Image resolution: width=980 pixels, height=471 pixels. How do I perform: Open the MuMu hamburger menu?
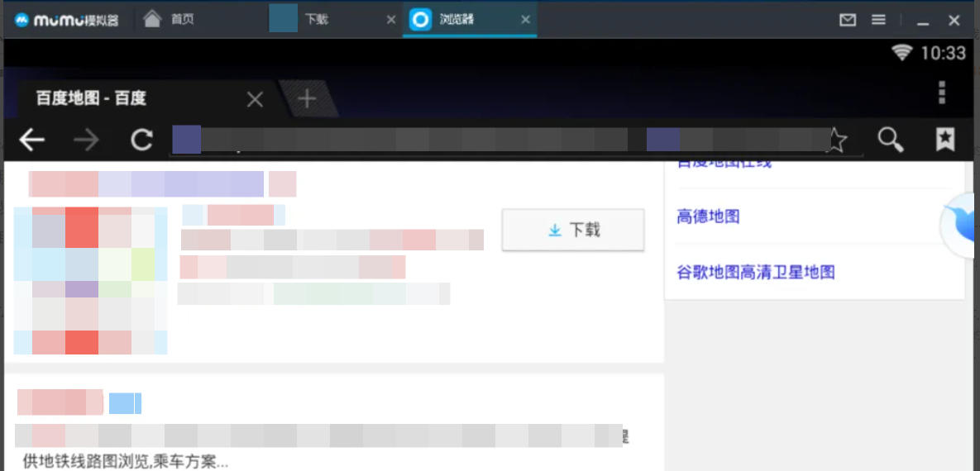[x=879, y=20]
